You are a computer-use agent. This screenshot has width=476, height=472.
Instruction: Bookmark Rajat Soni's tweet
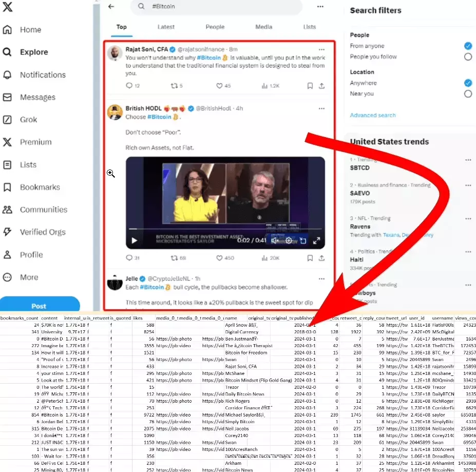310,86
